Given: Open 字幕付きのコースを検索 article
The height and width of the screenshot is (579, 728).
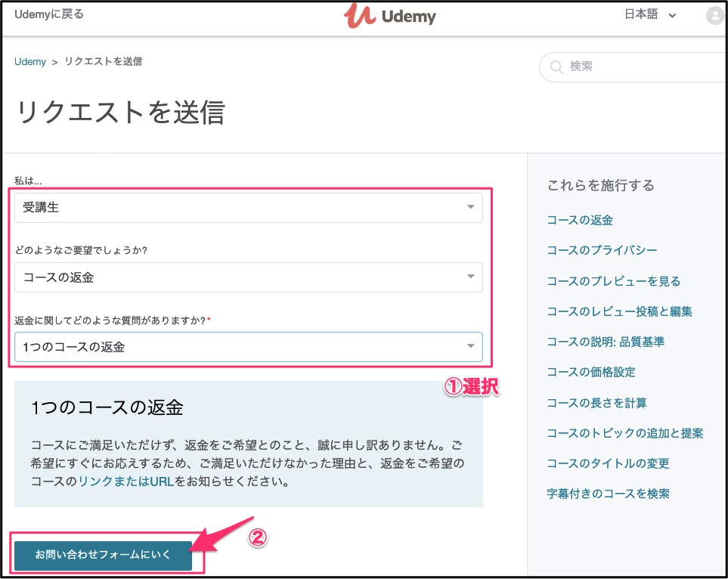Looking at the screenshot, I should click(x=608, y=494).
